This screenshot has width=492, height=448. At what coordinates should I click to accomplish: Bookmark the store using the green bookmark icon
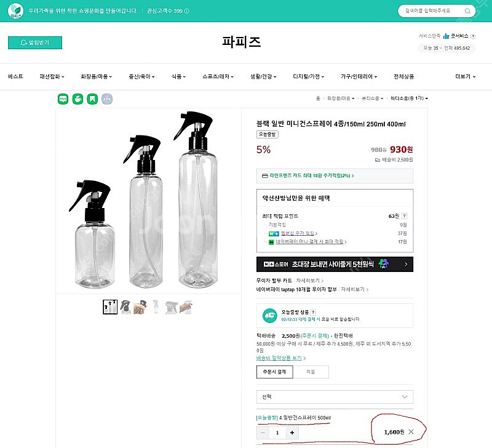coord(92,98)
